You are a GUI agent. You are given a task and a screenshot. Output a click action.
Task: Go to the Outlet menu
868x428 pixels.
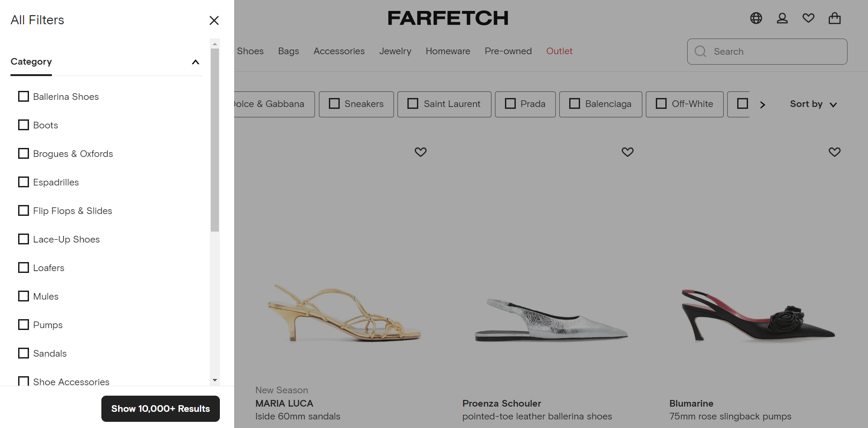[559, 51]
